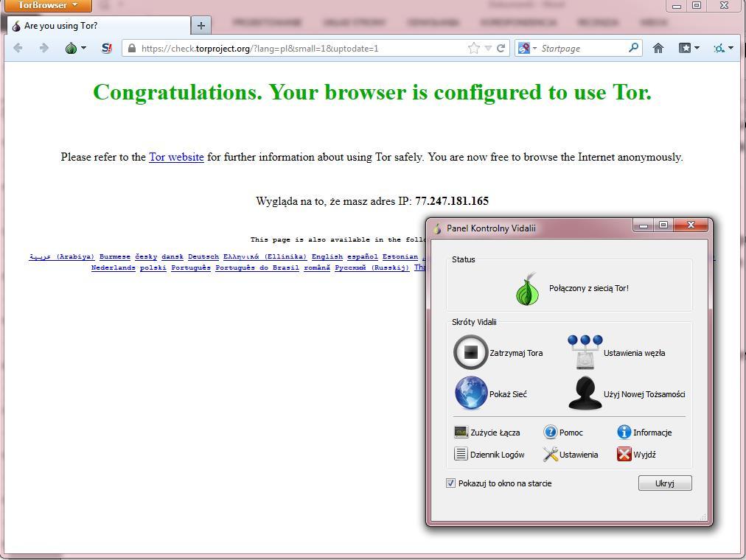Open dansk language link
This screenshot has height=560, width=746.
(x=172, y=256)
